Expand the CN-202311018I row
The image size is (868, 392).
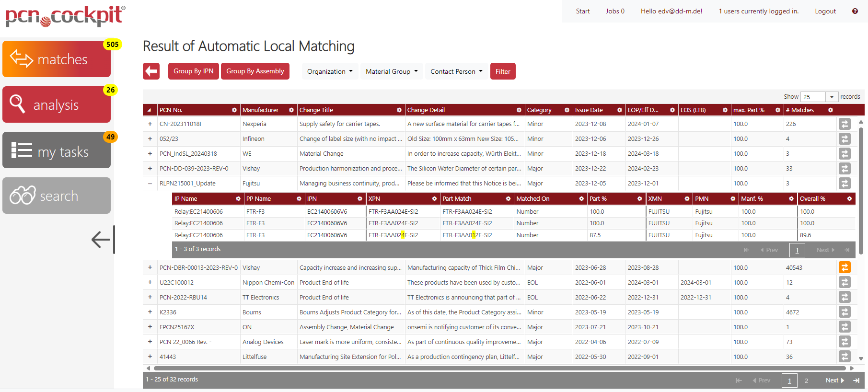[x=150, y=124]
